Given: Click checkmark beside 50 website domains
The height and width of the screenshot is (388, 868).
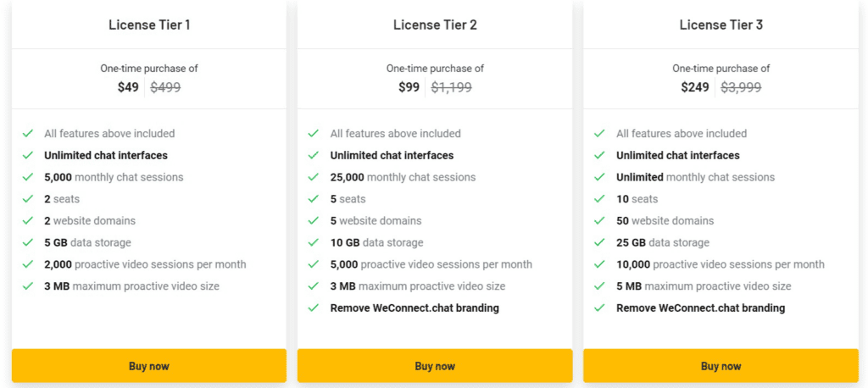Looking at the screenshot, I should (x=599, y=221).
